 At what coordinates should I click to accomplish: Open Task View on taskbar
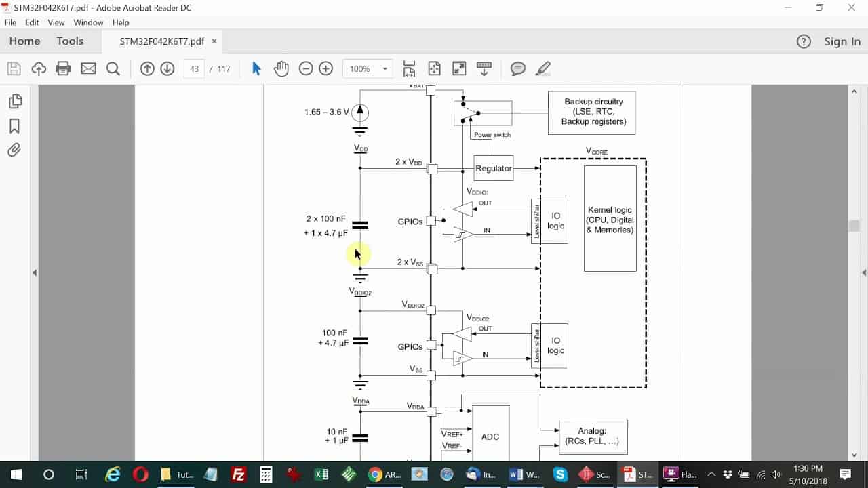point(81,474)
